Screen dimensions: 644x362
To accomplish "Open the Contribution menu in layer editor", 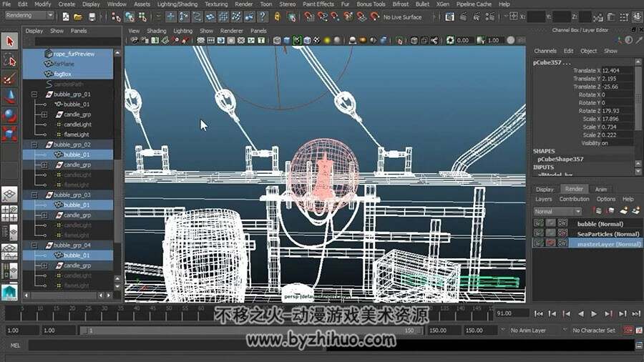I will point(574,199).
